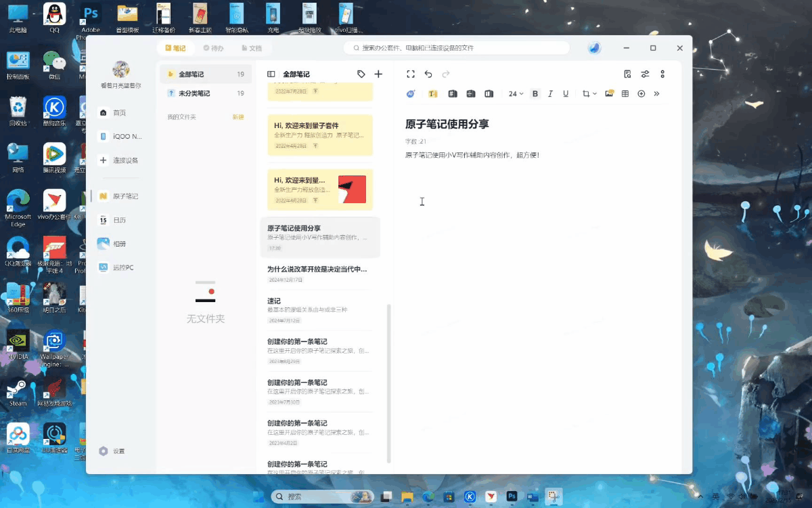
Task: Open 日历 calendar in the sidebar
Action: click(113, 220)
